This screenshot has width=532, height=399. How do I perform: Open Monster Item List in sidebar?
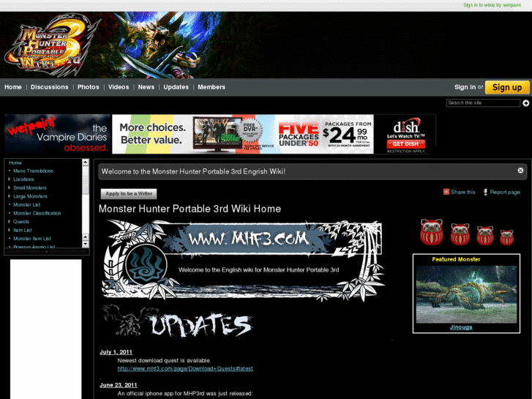click(32, 239)
